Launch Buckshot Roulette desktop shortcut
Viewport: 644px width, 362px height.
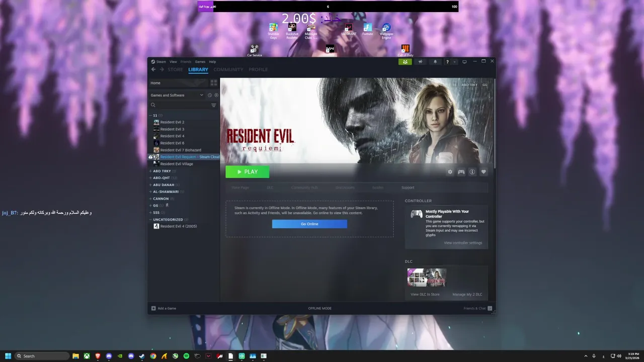tap(292, 31)
